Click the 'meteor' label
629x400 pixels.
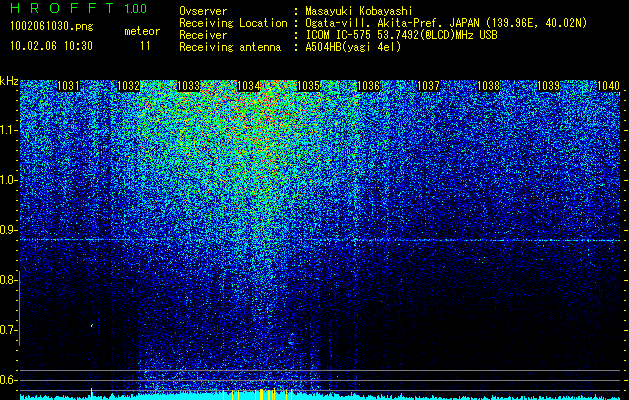pos(142,31)
